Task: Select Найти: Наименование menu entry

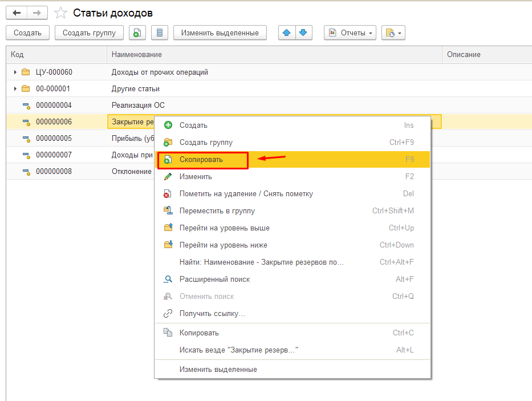Action: (x=293, y=262)
